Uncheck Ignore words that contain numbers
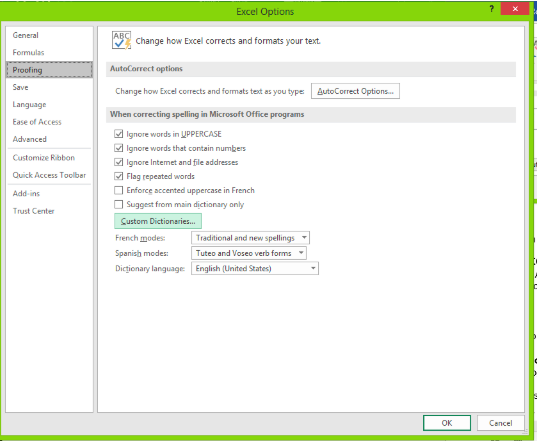Viewport: 537px width, 441px height. [x=118, y=148]
